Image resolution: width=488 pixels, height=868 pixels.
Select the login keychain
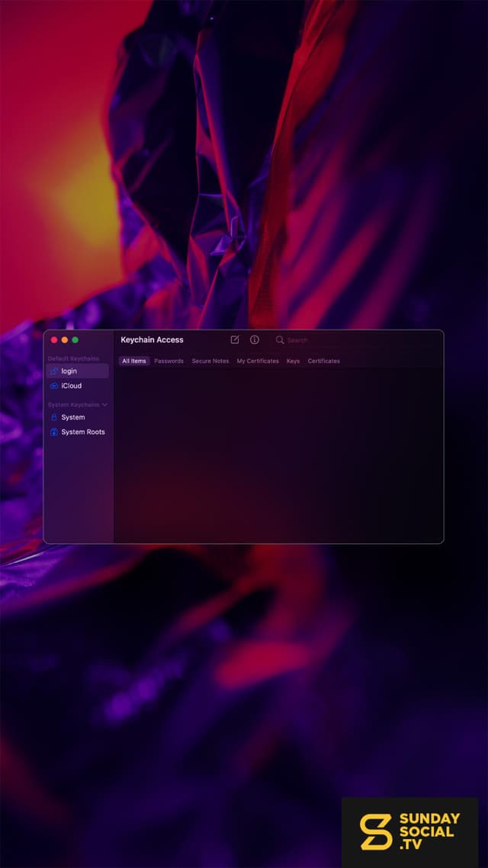coord(77,371)
